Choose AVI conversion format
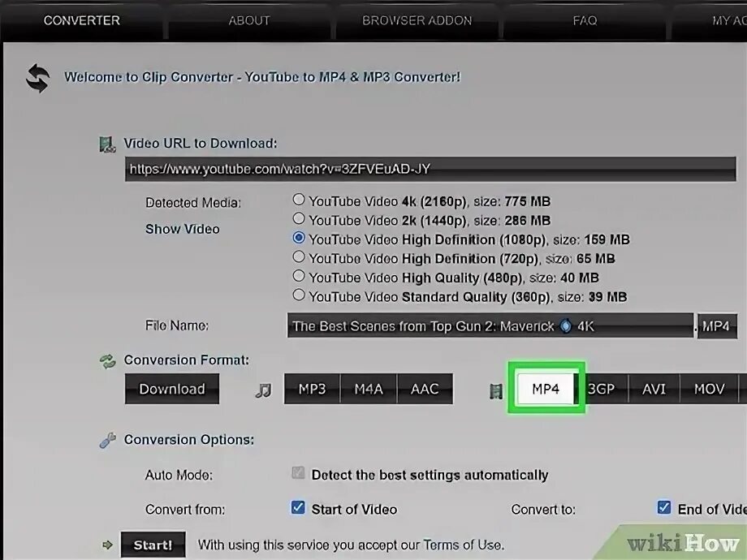The image size is (747, 560). (x=654, y=389)
